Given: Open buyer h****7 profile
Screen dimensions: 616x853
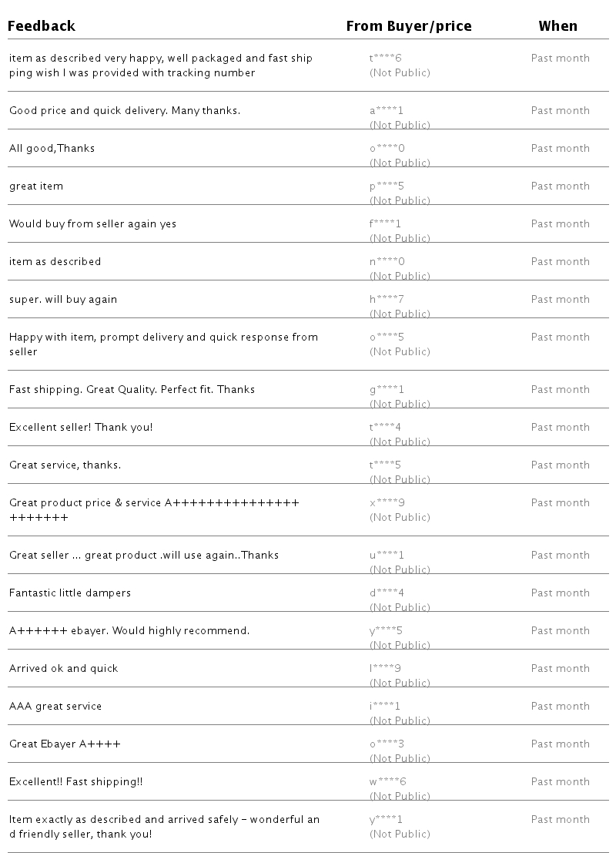Looking at the screenshot, I should click(387, 300).
